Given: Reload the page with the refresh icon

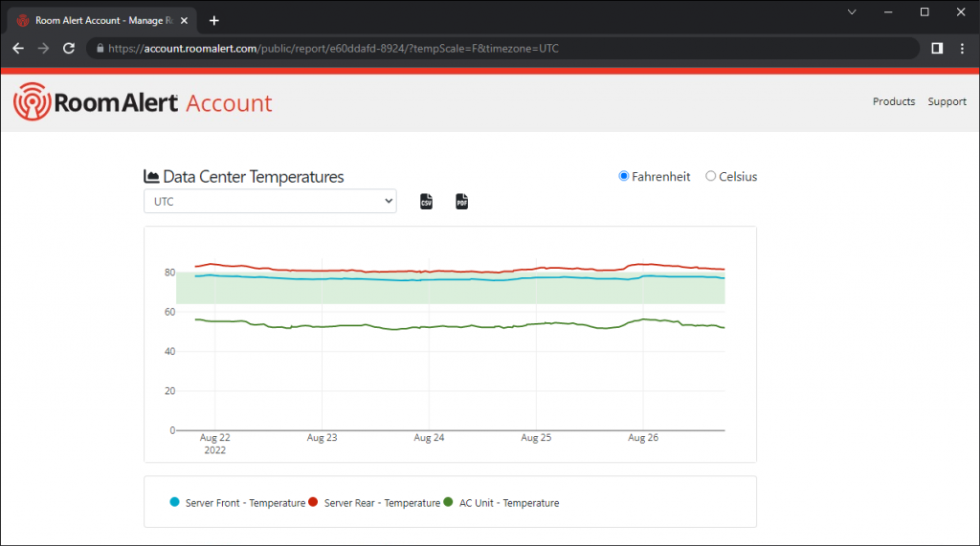Looking at the screenshot, I should coord(69,48).
